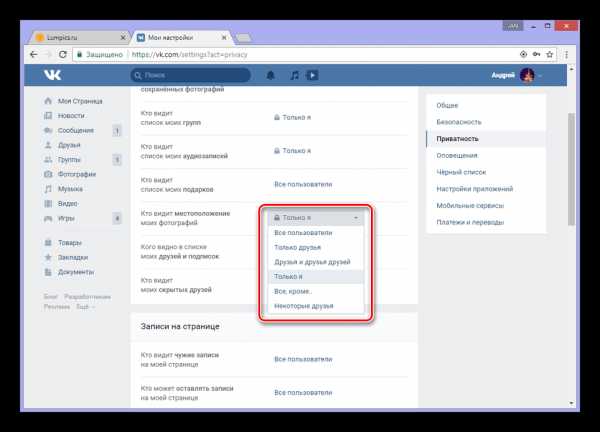The image size is (600, 432).
Task: Open dropdown for Кто видит чужие записи
Action: [x=303, y=359]
